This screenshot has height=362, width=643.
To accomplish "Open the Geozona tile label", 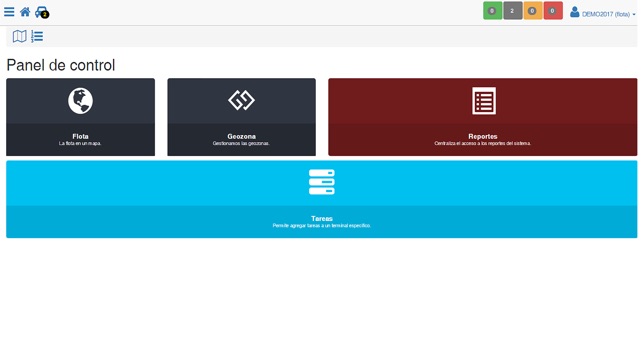I will click(x=242, y=136).
